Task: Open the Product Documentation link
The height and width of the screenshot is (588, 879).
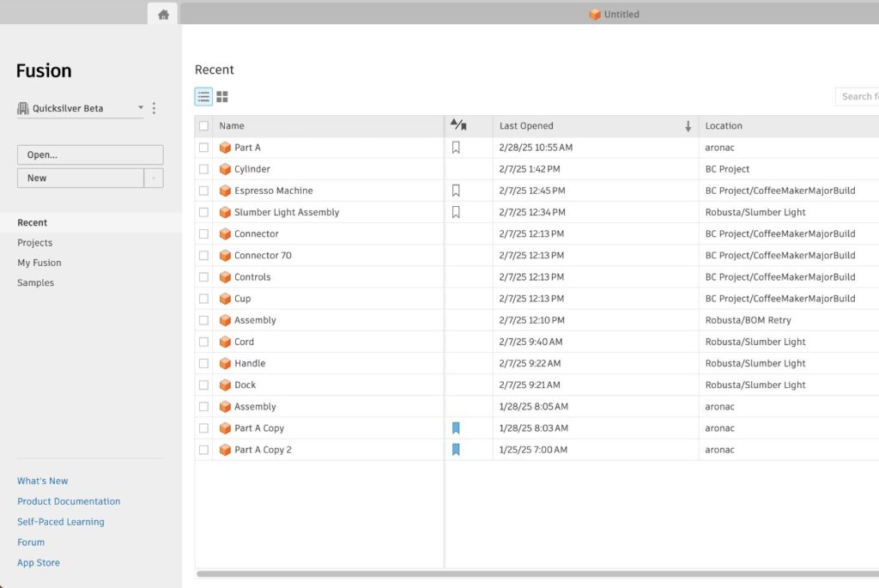Action: click(x=69, y=501)
